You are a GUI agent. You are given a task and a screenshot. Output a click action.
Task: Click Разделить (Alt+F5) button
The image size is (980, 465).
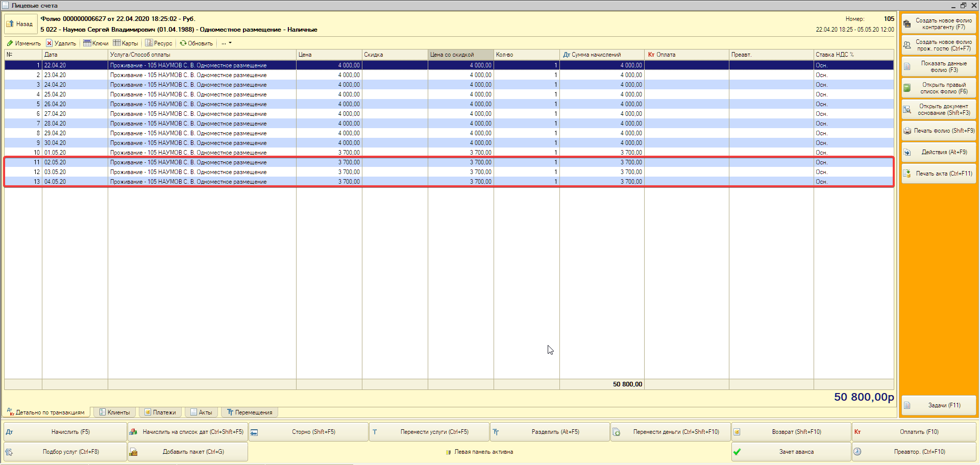tap(550, 432)
